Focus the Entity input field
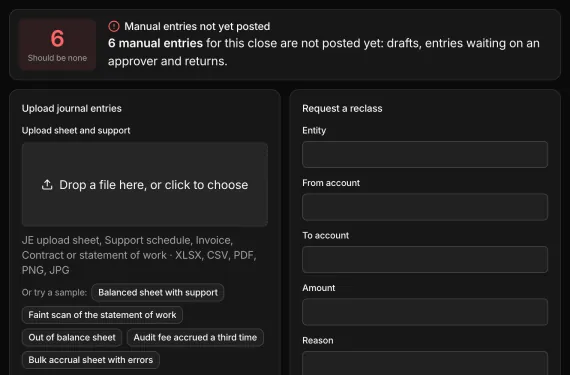 425,154
